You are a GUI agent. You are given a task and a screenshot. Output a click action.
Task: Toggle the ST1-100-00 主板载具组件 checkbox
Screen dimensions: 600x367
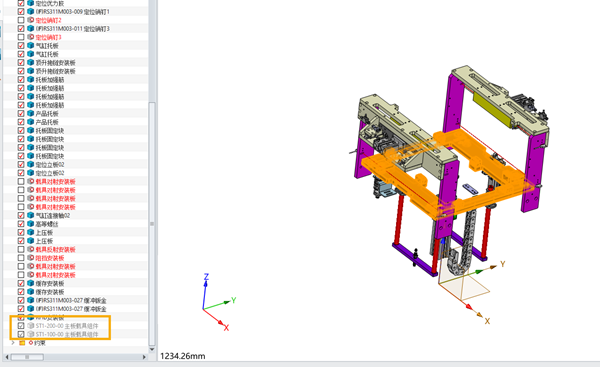(21, 334)
